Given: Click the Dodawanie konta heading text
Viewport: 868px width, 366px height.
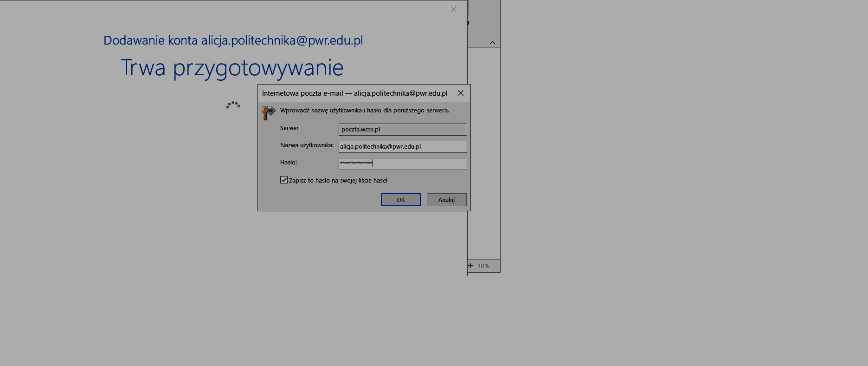Looking at the screenshot, I should 233,40.
